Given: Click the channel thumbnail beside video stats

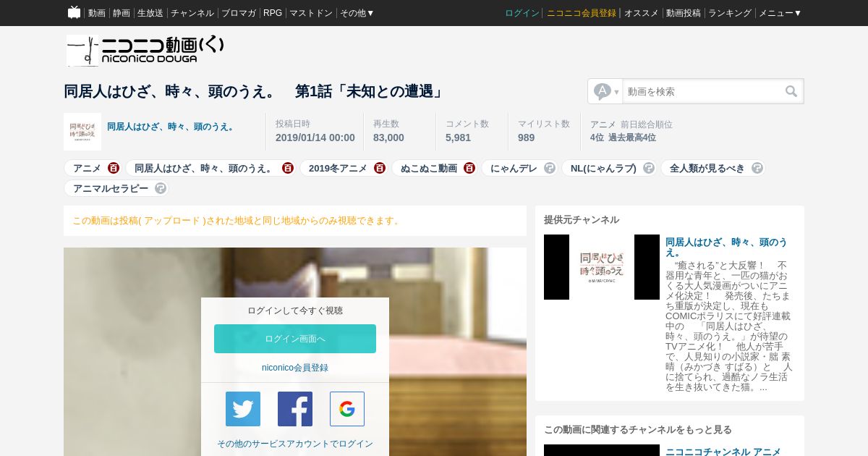Looking at the screenshot, I should pyautogui.click(x=82, y=132).
